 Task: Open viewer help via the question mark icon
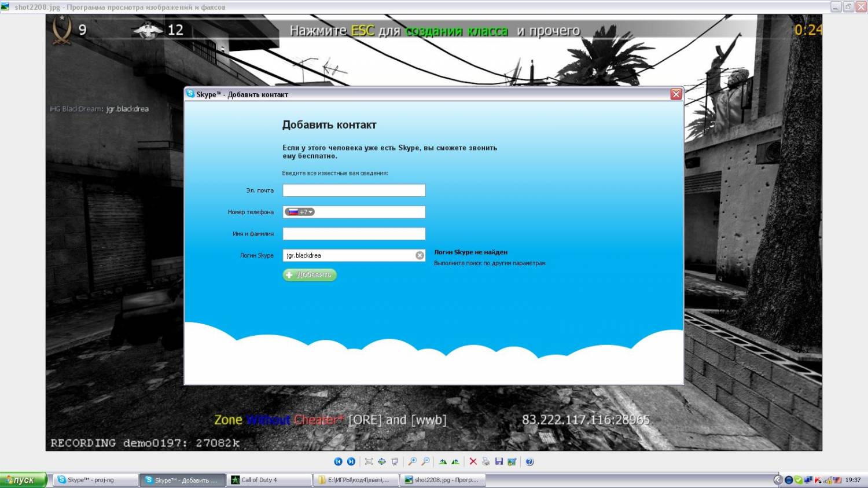(x=529, y=461)
